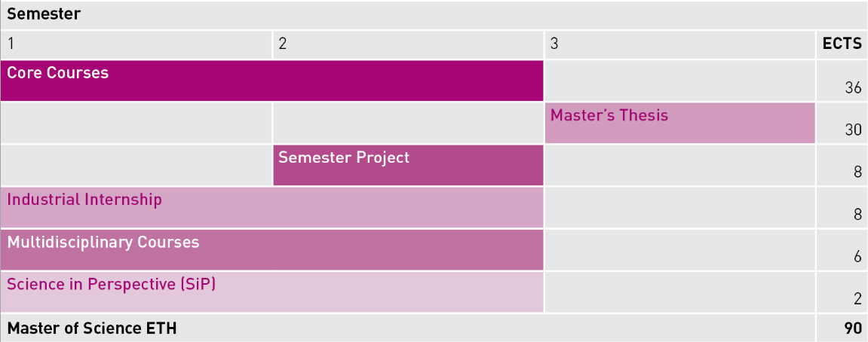
Task: Click empty semester 1 cell beside Semester Project
Action: (x=136, y=166)
